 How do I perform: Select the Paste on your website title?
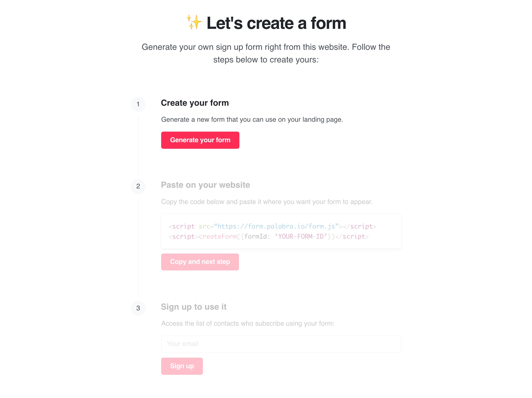pyautogui.click(x=205, y=185)
